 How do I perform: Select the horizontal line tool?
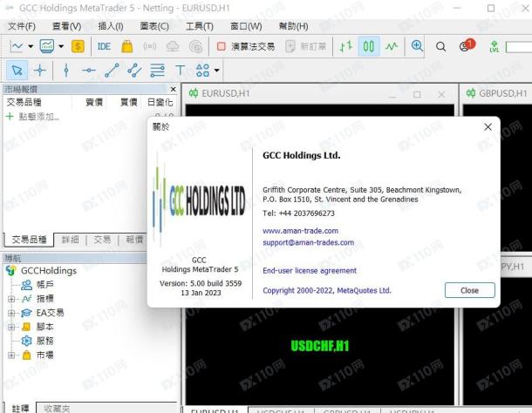coord(89,71)
